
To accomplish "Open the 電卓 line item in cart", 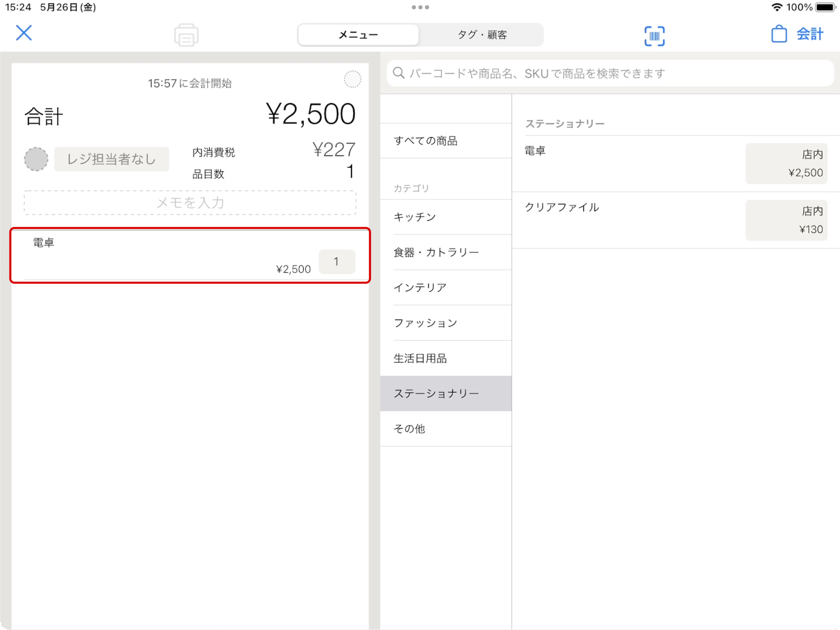I will 190,256.
